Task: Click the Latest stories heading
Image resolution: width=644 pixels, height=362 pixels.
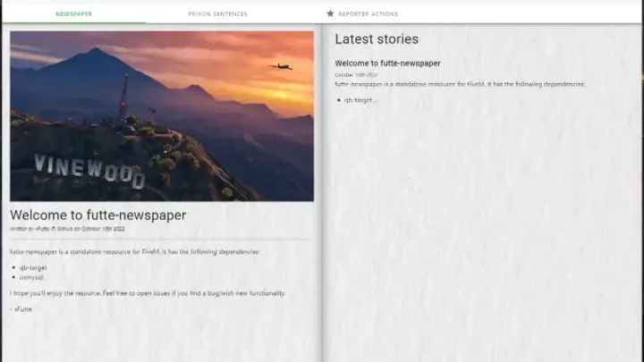Action: (377, 39)
